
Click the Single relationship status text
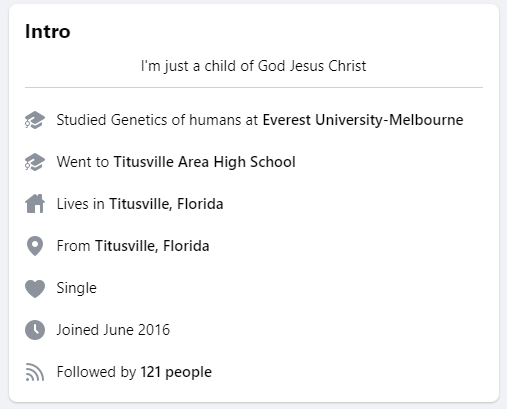tap(77, 288)
